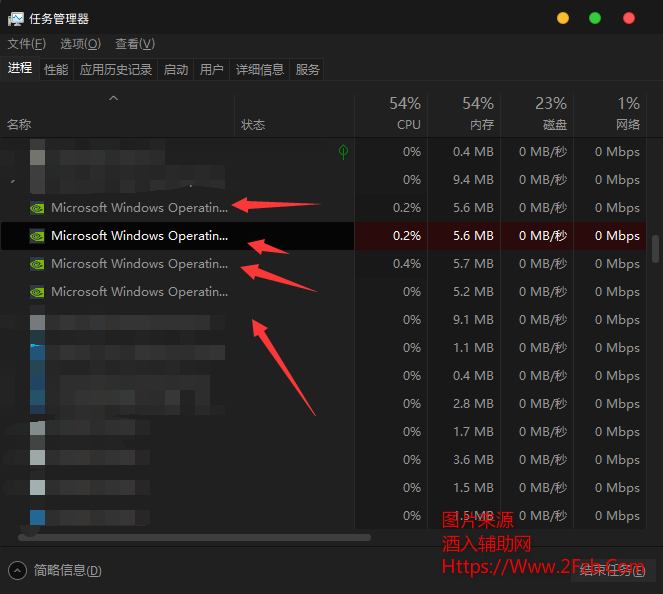
Task: Click the 简略信息(D) link
Action: click(x=68, y=571)
